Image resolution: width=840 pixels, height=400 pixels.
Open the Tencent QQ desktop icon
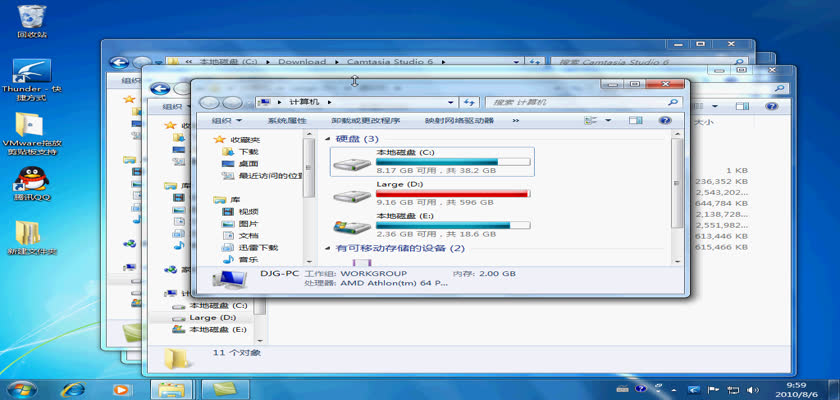(x=32, y=180)
